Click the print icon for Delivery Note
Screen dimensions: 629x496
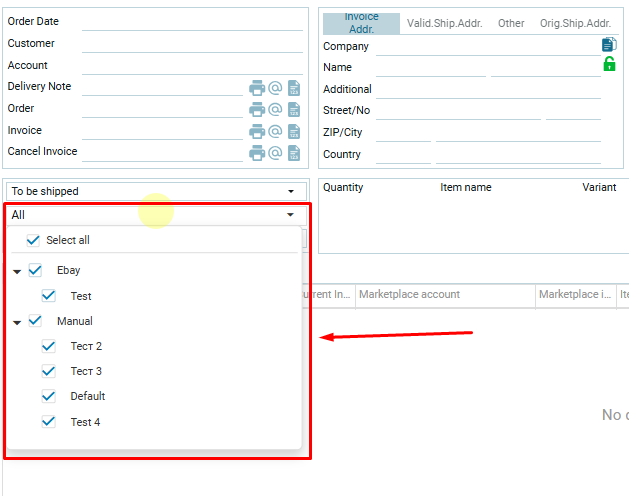click(257, 88)
